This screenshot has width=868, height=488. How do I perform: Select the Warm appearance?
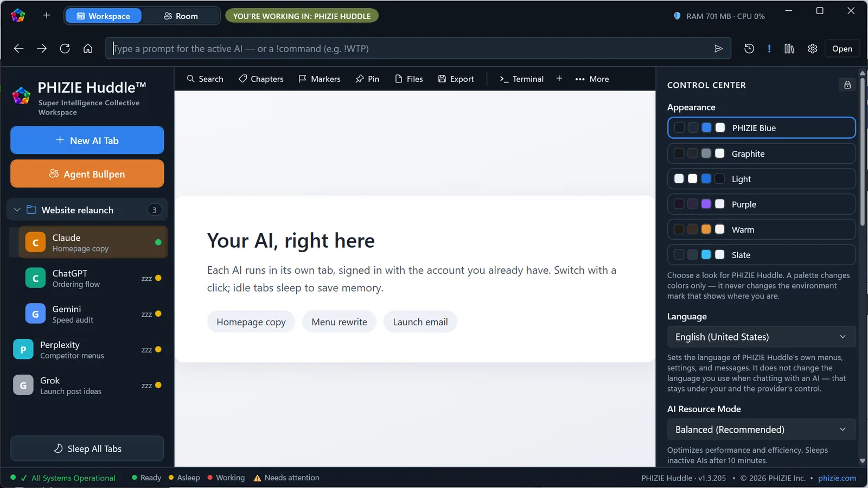[x=761, y=229]
